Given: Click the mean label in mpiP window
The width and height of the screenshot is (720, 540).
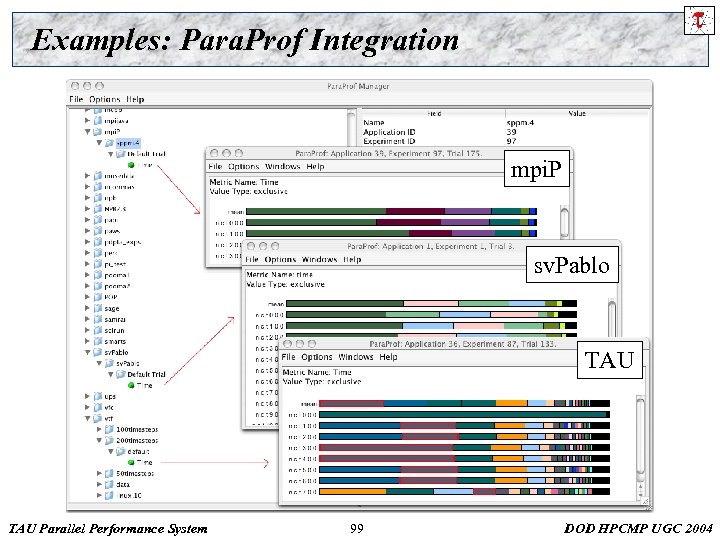Looking at the screenshot, I should point(236,212).
